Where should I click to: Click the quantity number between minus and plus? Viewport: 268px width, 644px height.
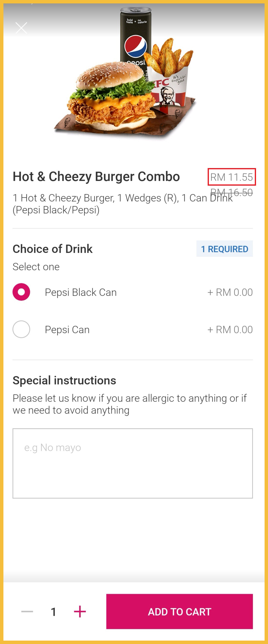pos(53,612)
